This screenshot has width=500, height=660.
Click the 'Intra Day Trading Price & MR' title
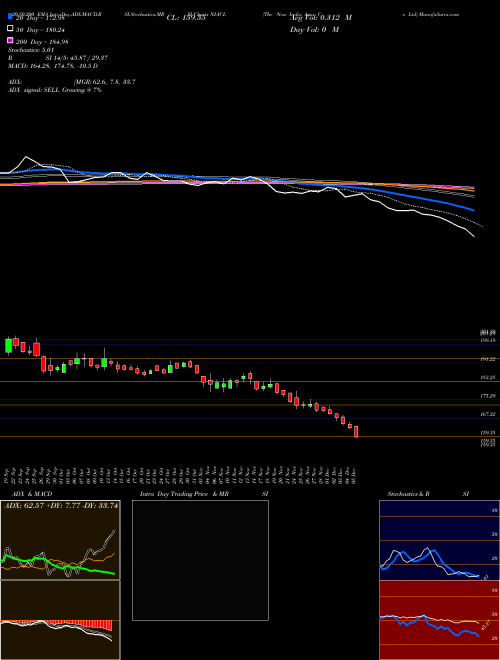[x=184, y=494]
